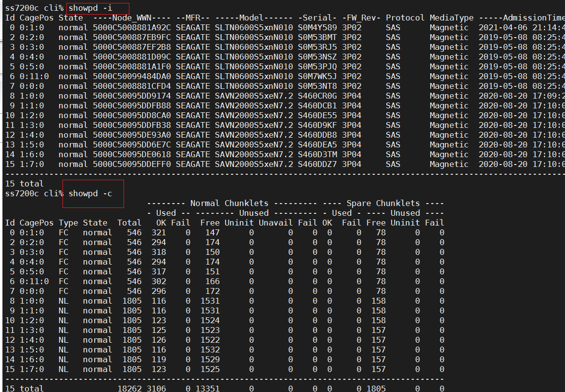Click the Serial column header
The height and width of the screenshot is (392, 565).
click(317, 18)
